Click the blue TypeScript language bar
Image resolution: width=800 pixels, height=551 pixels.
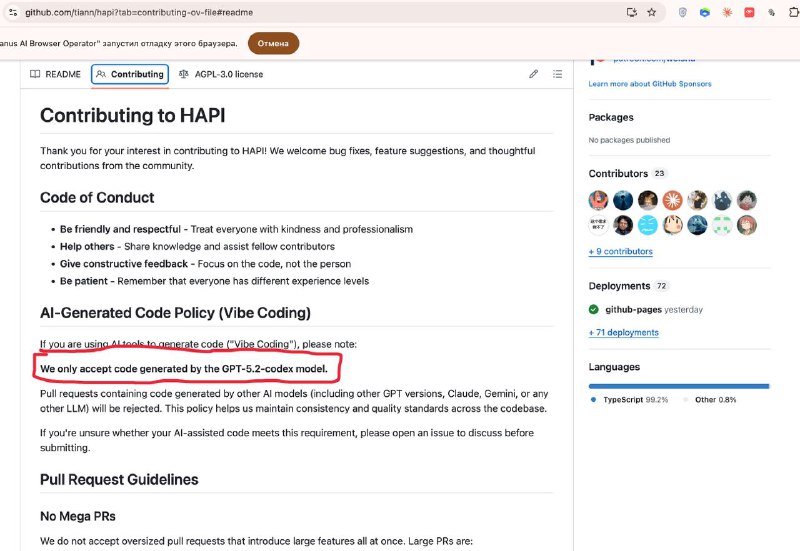pos(677,385)
